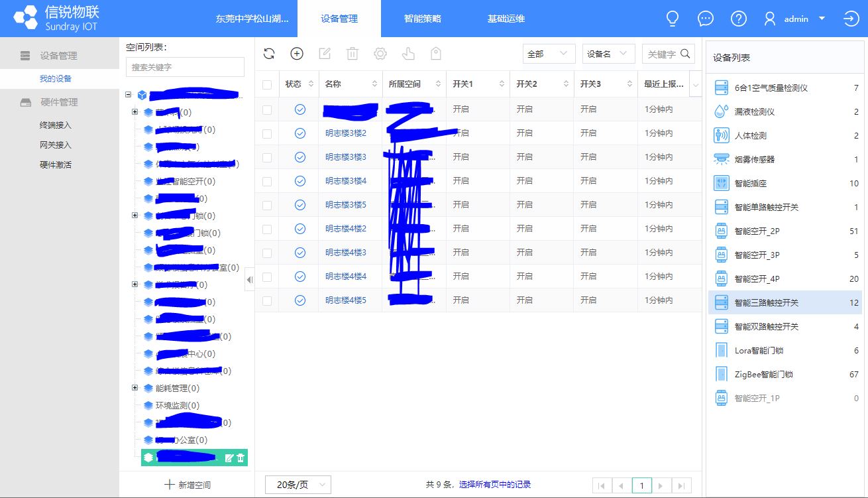
Task: Check the row for 明志楼4楼3
Action: 267,253
